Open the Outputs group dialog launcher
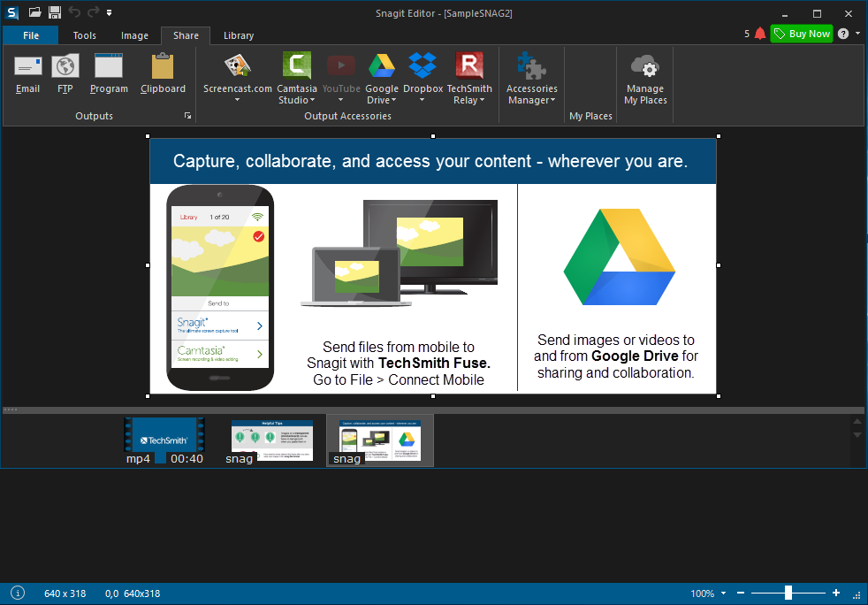The image size is (868, 605). click(x=187, y=116)
